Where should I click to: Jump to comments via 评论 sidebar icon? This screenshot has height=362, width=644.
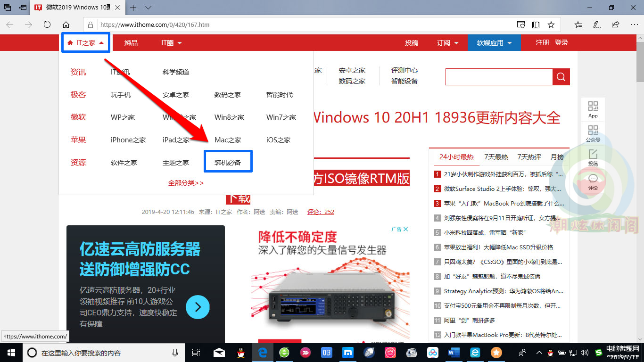(593, 181)
